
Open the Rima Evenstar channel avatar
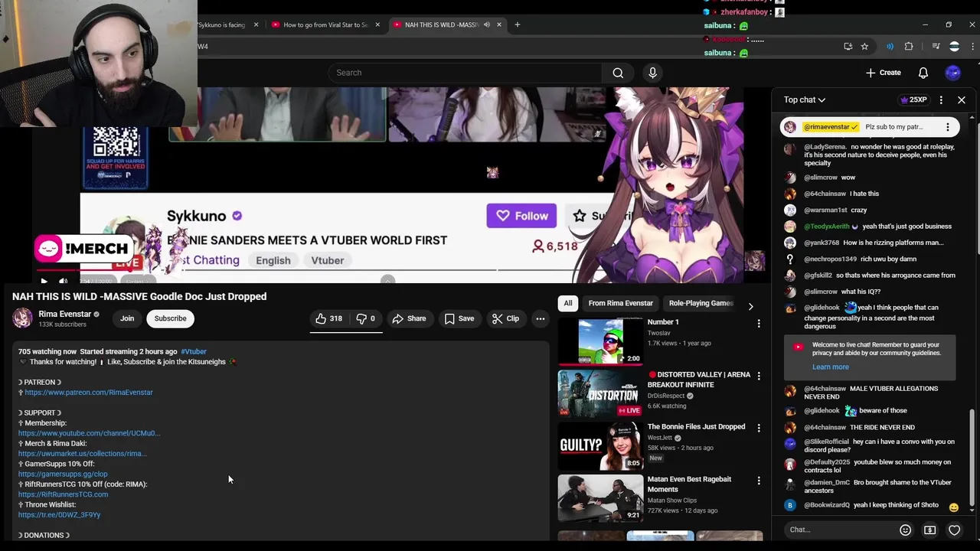[x=22, y=318]
